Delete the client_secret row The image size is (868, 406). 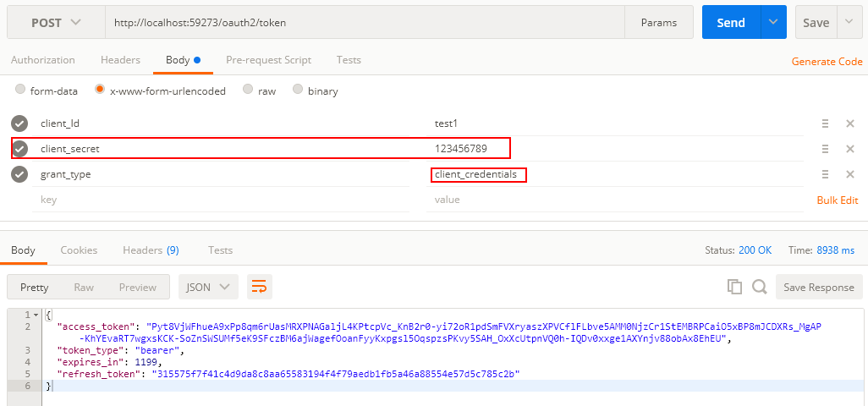coord(850,149)
